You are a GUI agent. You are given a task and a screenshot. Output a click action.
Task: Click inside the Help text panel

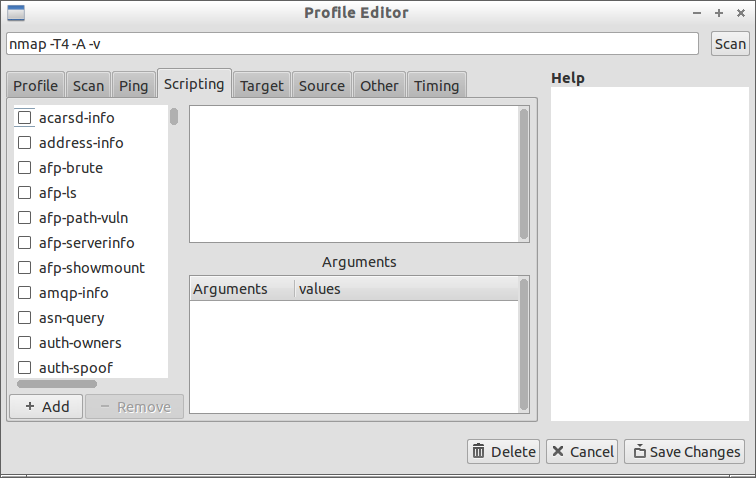click(649, 254)
